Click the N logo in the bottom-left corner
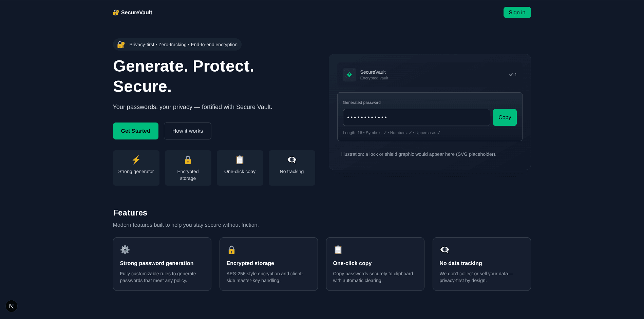 (12, 306)
